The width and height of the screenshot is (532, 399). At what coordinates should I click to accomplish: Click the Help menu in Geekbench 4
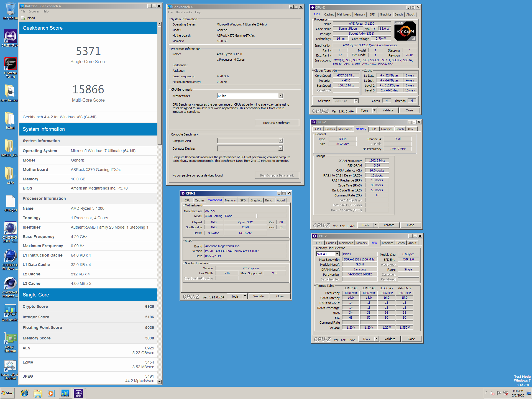coord(198,12)
